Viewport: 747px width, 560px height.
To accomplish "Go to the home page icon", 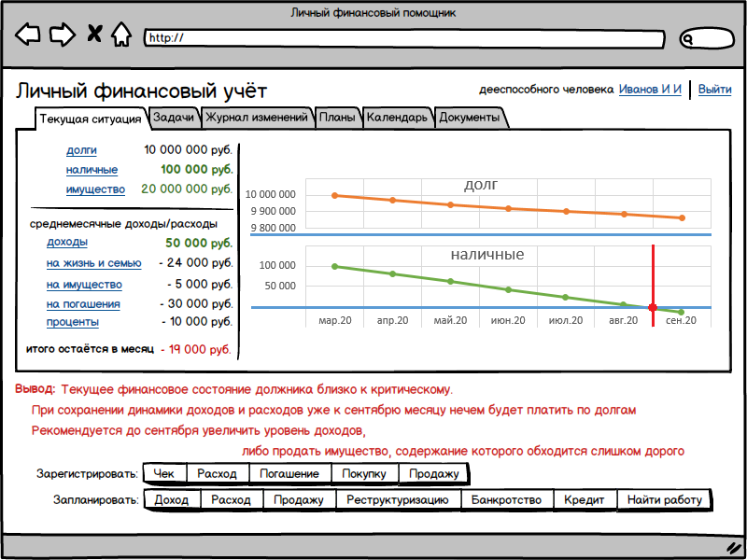I will [x=120, y=35].
